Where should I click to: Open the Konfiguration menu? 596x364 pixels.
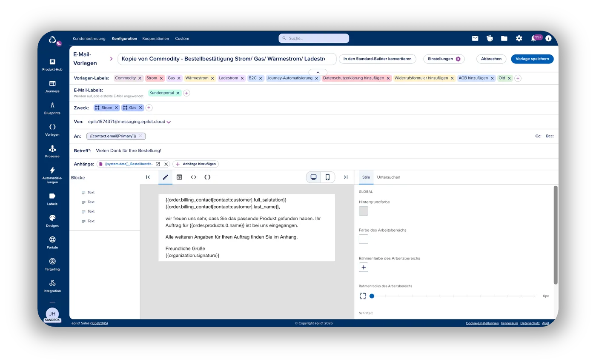(124, 38)
